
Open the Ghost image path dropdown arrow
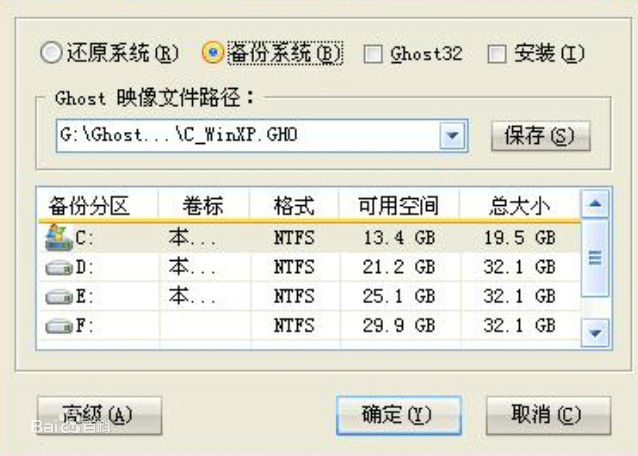coord(452,135)
